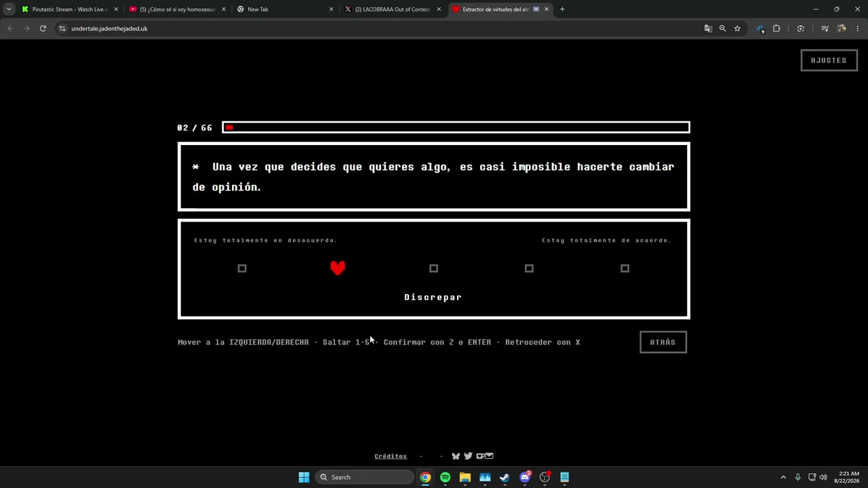Click the 02 / 66 progress bar
Screen dimensions: 868x488
tap(456, 127)
